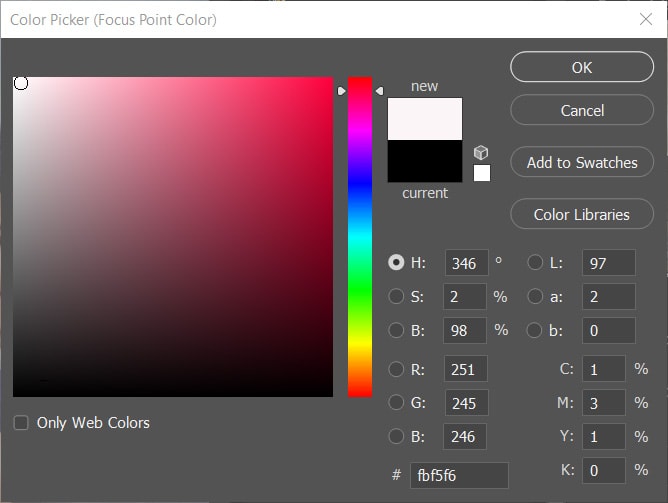Select the R red radio button

click(x=396, y=369)
